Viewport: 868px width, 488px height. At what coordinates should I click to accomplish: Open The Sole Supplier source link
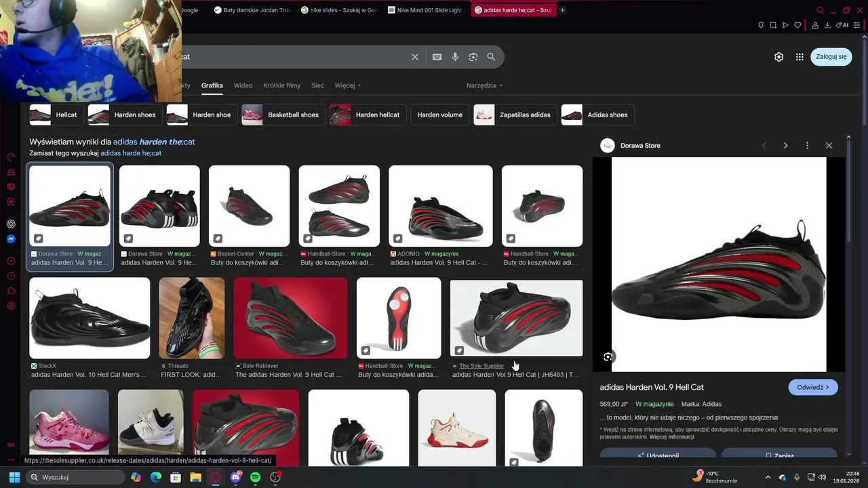(x=481, y=366)
